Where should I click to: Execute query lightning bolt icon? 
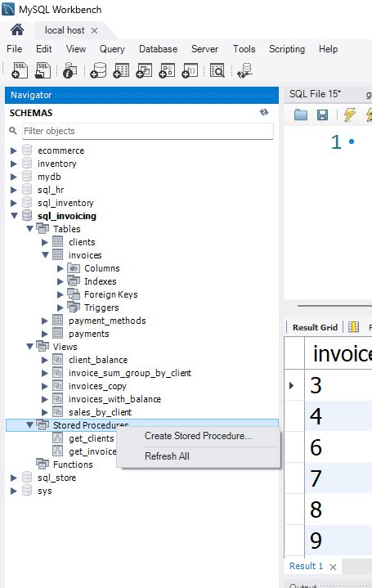[349, 114]
